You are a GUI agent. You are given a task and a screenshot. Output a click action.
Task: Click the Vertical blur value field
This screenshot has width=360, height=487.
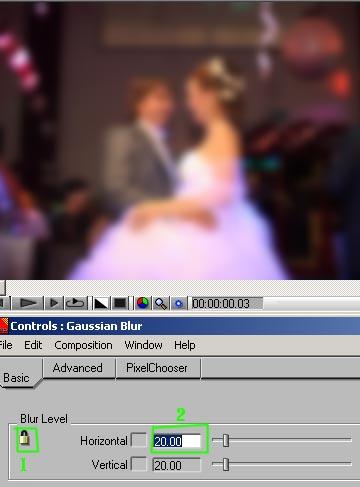177,465
